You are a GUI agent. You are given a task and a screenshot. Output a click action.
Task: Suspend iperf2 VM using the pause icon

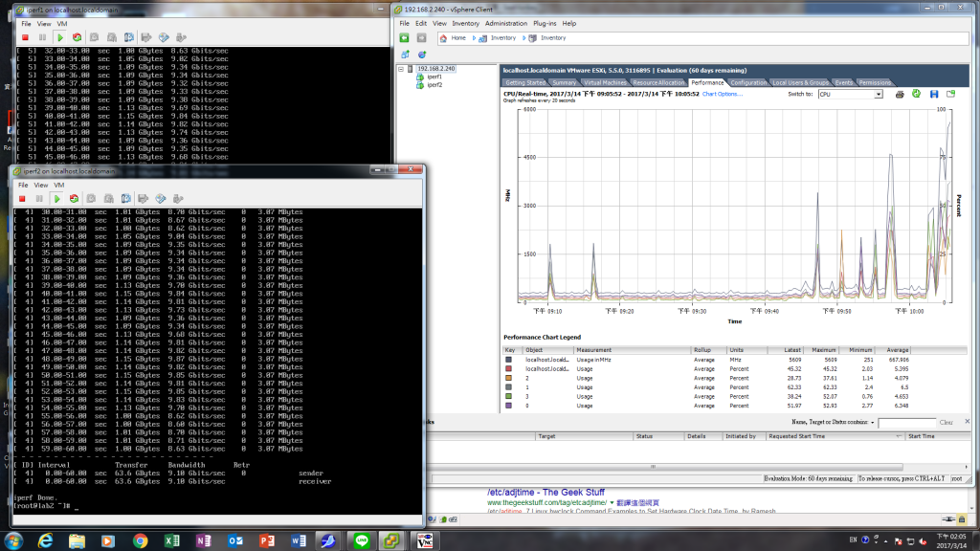[x=39, y=199]
